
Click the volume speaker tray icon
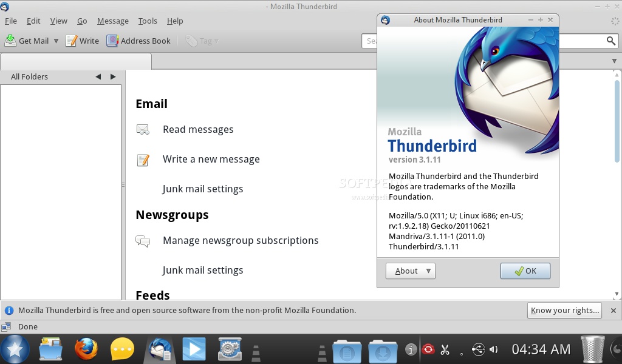pyautogui.click(x=493, y=349)
